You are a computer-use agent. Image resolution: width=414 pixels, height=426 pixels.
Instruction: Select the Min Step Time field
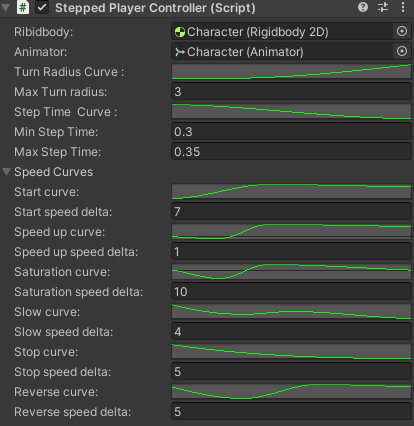[x=291, y=132]
